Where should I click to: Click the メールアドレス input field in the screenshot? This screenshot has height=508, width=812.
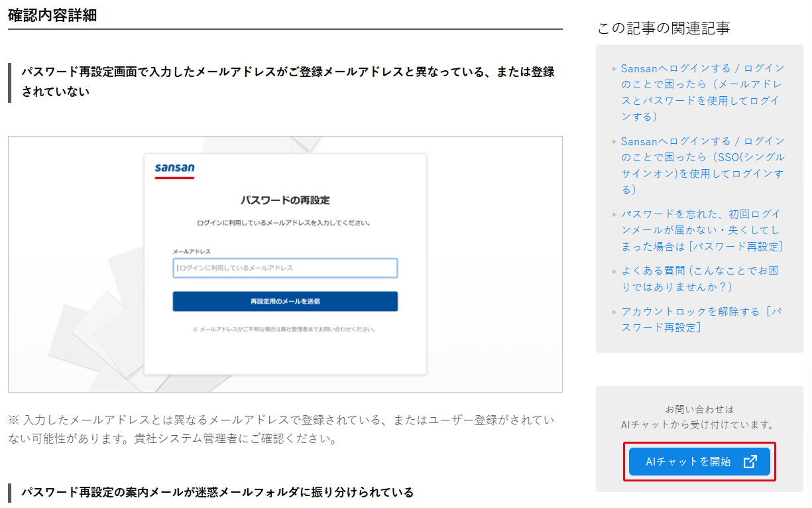[285, 268]
